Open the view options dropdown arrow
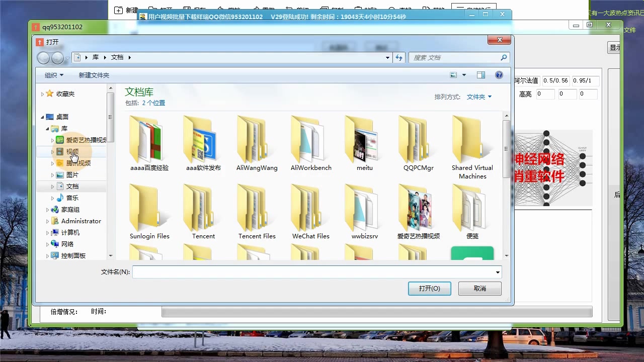The image size is (644, 362). coord(464,75)
